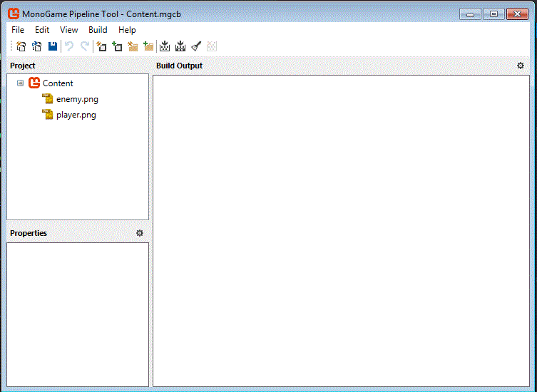Select the Content root node label
Screen dimensions: 537x392
tap(58, 83)
